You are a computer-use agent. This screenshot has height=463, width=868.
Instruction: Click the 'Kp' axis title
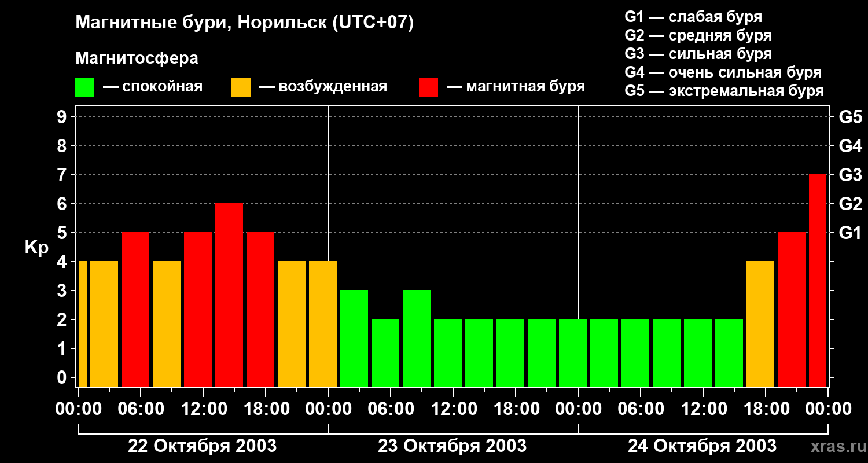(x=36, y=247)
